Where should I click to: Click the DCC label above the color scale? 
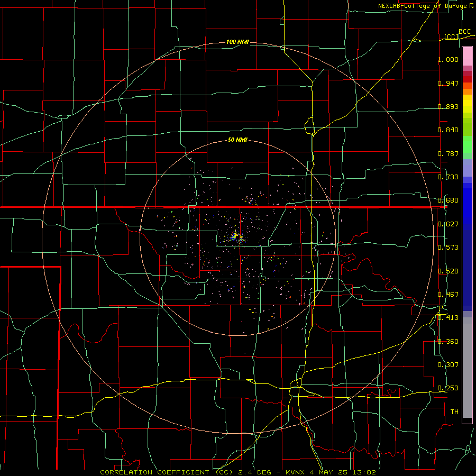(464, 32)
